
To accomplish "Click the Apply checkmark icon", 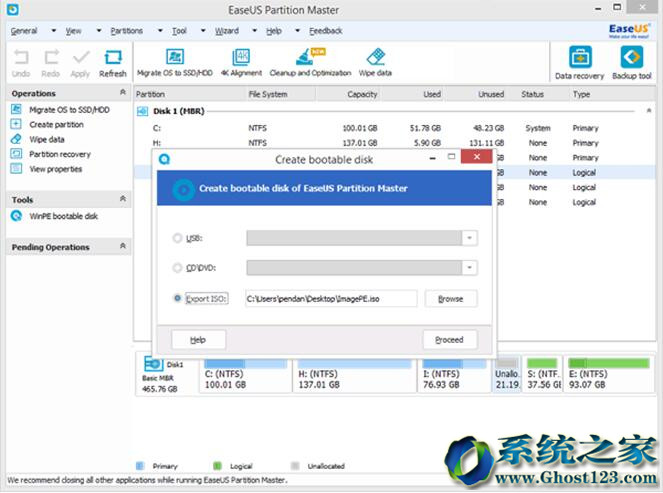I will 81,57.
